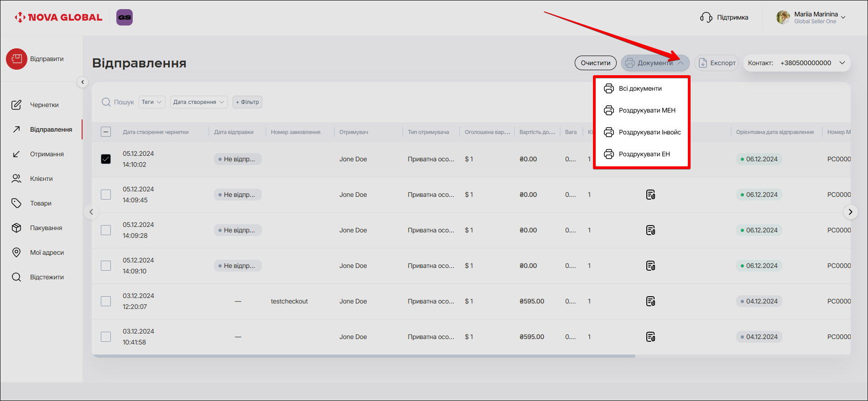Uncheck the 14:10:02 shipment checkbox

click(x=106, y=159)
